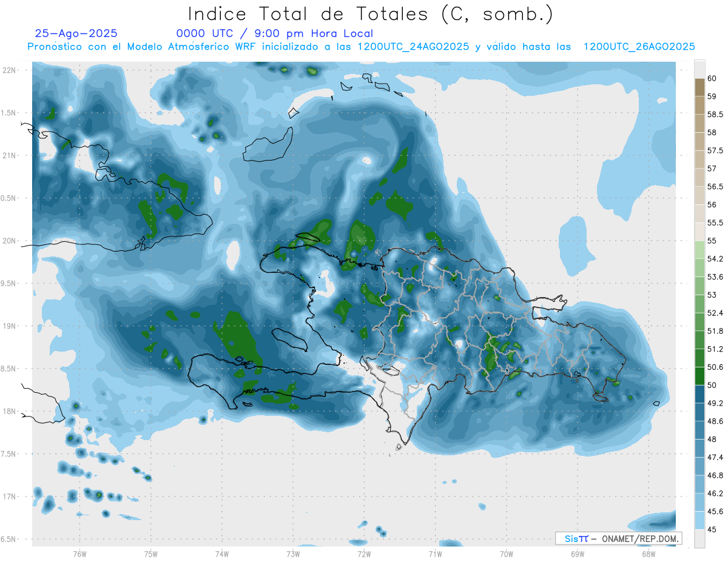Click the longitude label '70W'
Image resolution: width=728 pixels, height=562 pixels.
pos(507,554)
